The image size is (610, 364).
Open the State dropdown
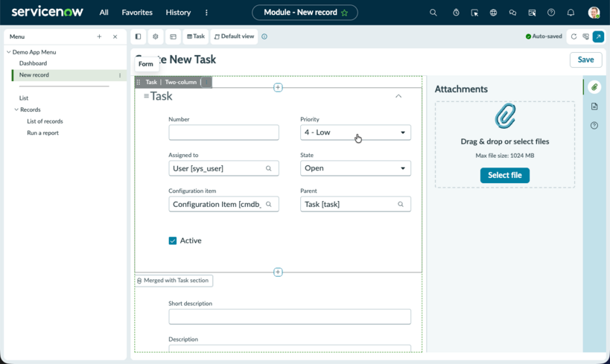coord(355,168)
